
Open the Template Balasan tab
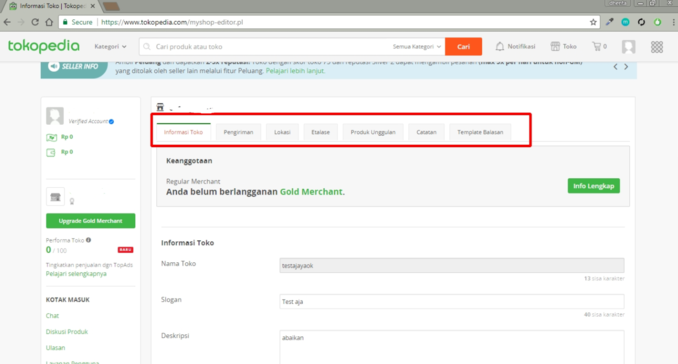tap(480, 132)
